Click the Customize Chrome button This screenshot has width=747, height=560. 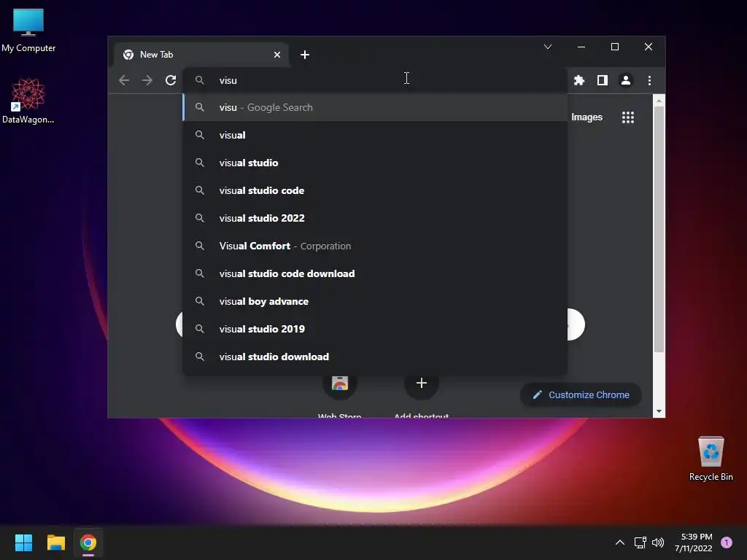click(581, 394)
